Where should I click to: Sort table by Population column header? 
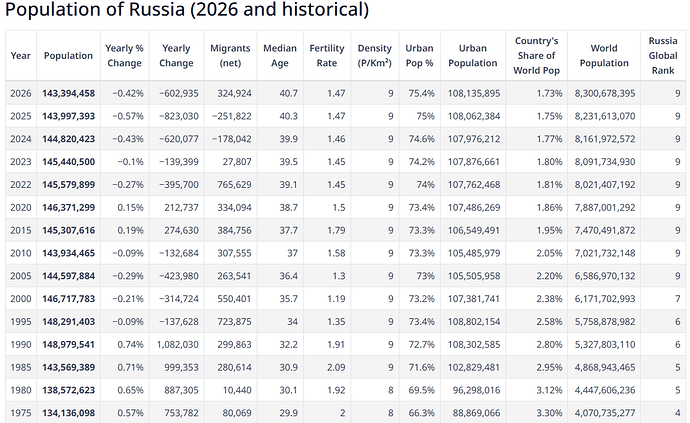coord(68,55)
